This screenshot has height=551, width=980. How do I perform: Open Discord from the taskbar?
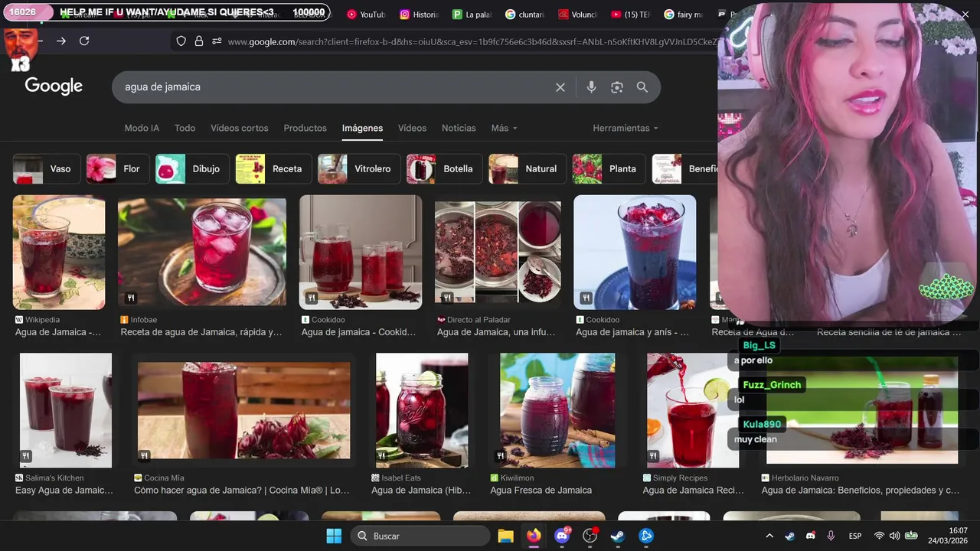pyautogui.click(x=562, y=536)
